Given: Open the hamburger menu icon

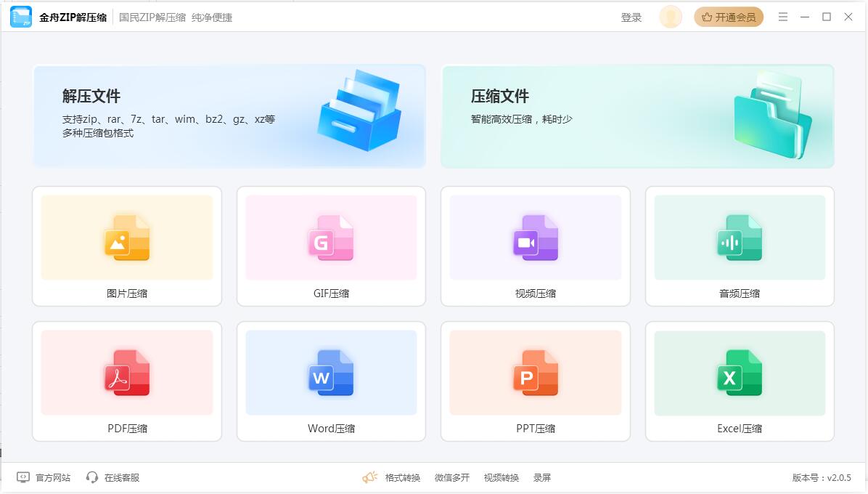Looking at the screenshot, I should point(783,17).
